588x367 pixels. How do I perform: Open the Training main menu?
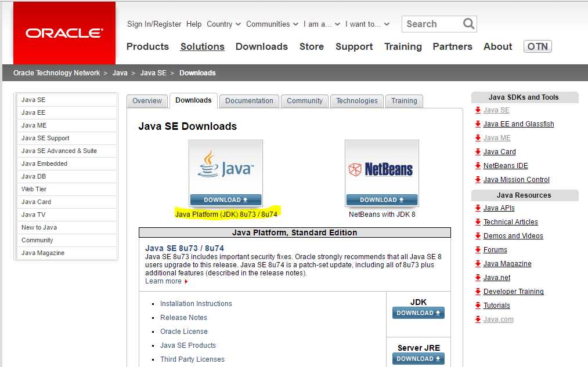point(403,46)
